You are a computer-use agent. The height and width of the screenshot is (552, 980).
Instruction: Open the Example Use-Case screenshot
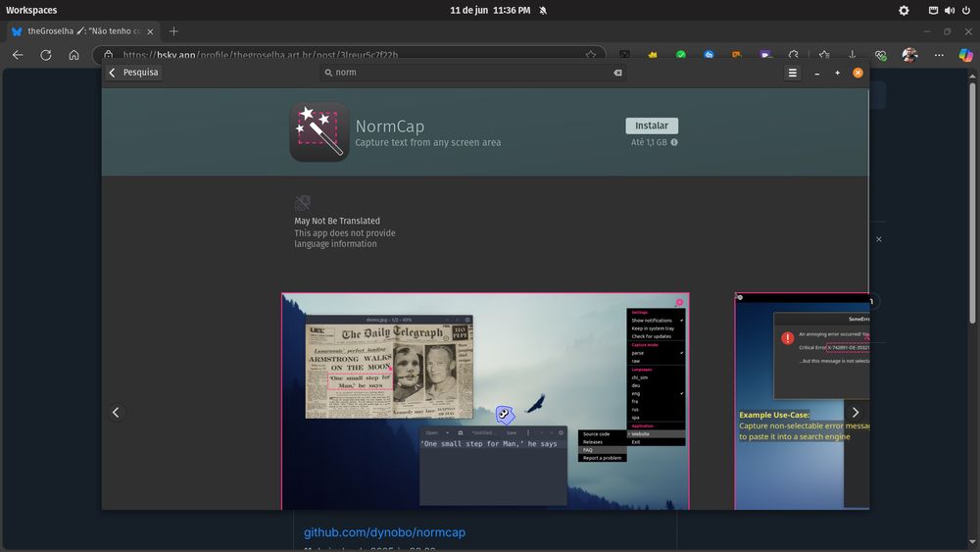pyautogui.click(x=802, y=401)
